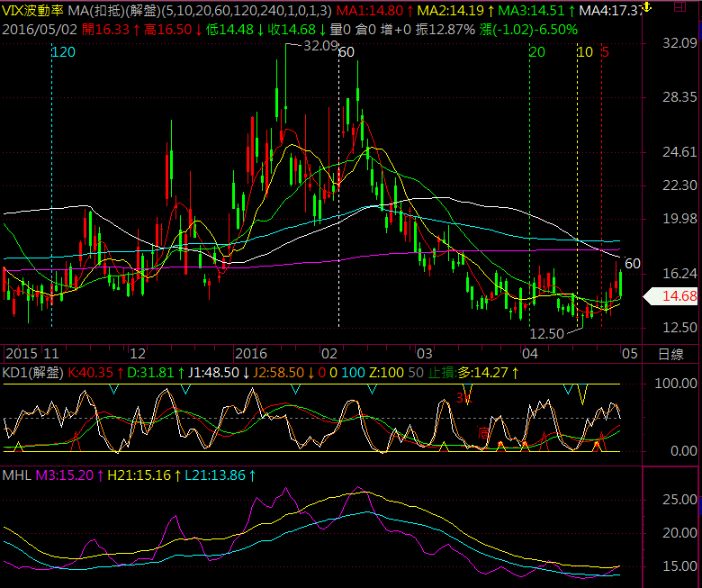Click the green 20 deduction marker label
Screen dimensions: 702x588
537,52
